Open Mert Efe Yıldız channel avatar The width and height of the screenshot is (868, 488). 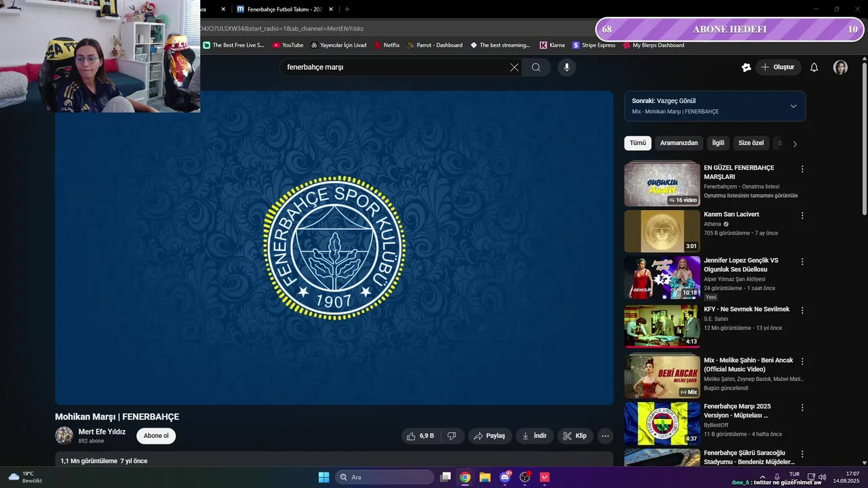click(64, 435)
